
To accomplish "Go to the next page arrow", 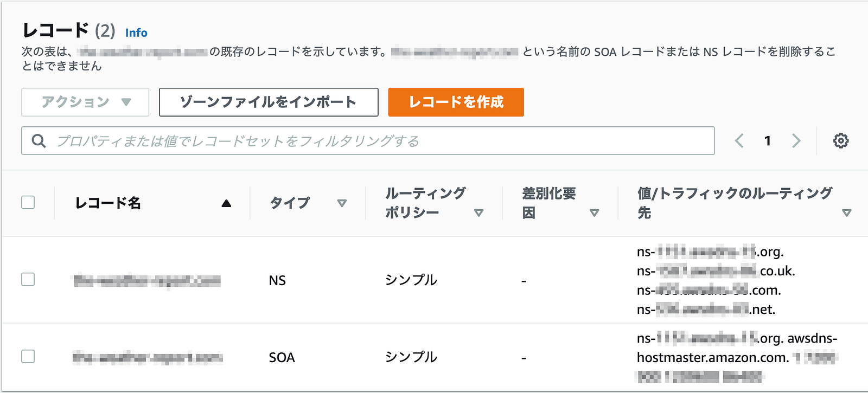I will point(796,141).
